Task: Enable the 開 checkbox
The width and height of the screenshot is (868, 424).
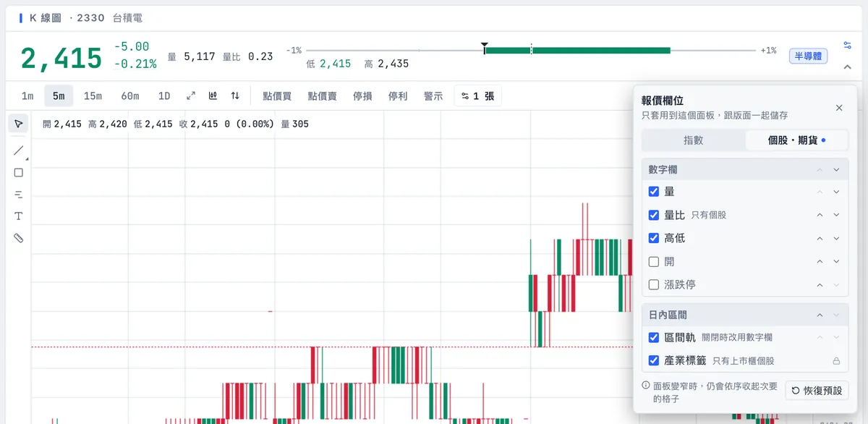Action: 654,261
